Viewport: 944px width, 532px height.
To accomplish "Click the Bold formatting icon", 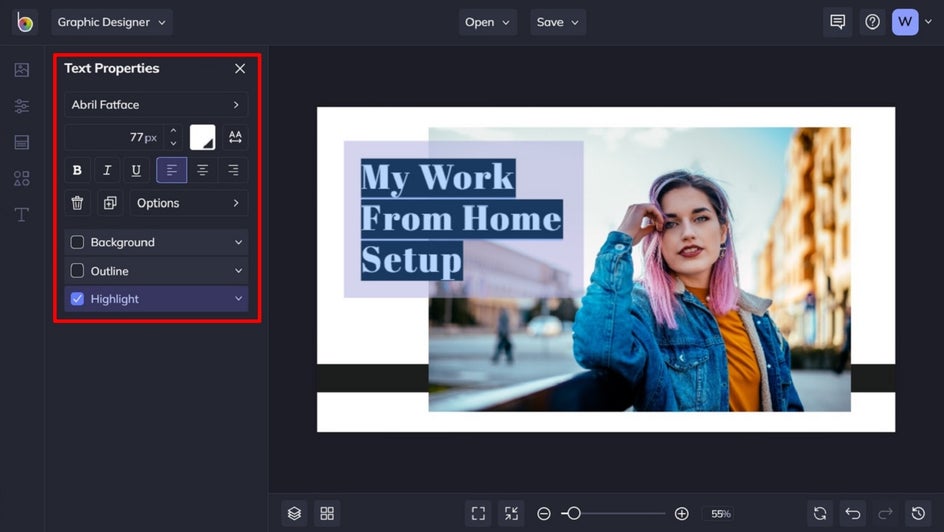I will [x=77, y=170].
